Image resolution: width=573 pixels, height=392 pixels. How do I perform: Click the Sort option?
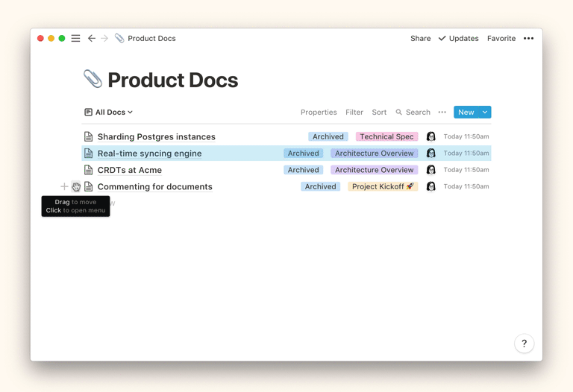379,113
